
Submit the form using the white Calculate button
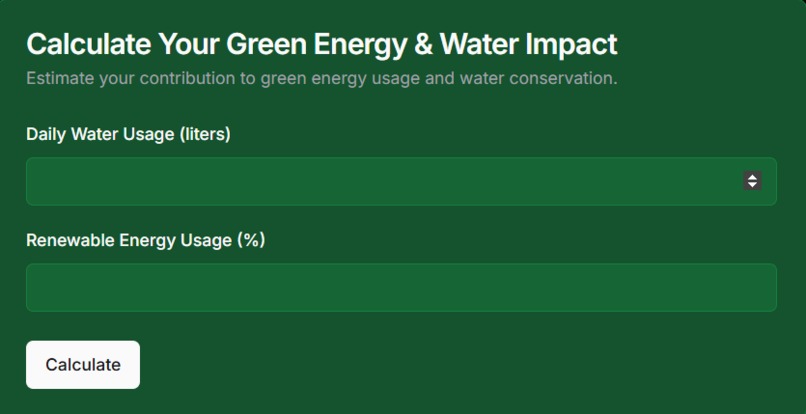tap(83, 365)
